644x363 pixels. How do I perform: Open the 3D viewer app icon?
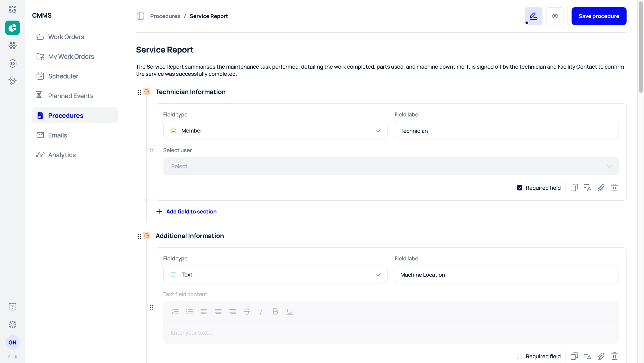pos(12,63)
